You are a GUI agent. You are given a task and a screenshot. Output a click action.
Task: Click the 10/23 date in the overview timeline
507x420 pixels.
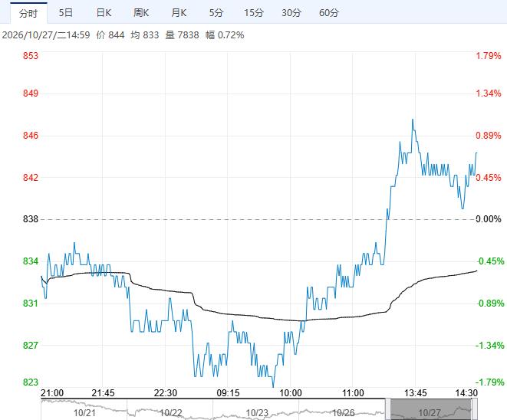257,413
